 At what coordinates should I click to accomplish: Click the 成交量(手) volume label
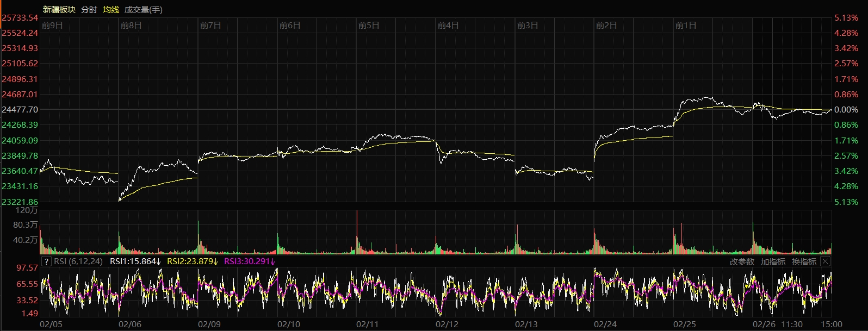143,10
